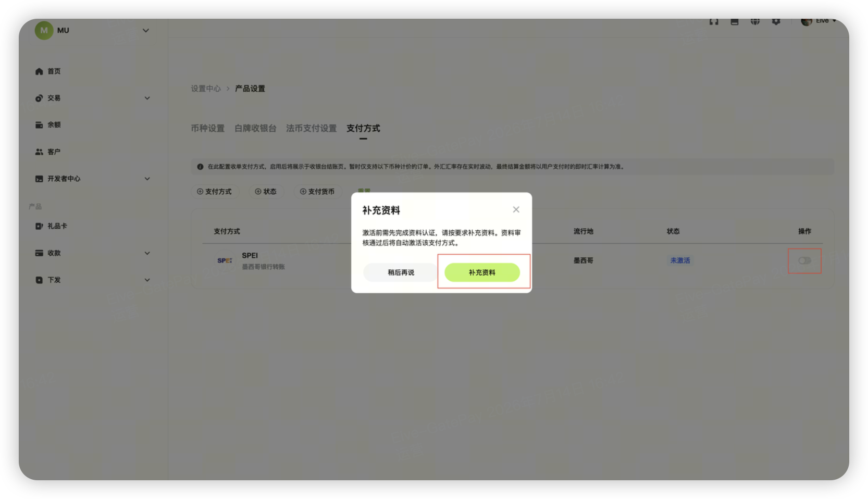Click the green 补充资料 button
868x499 pixels.
482,272
